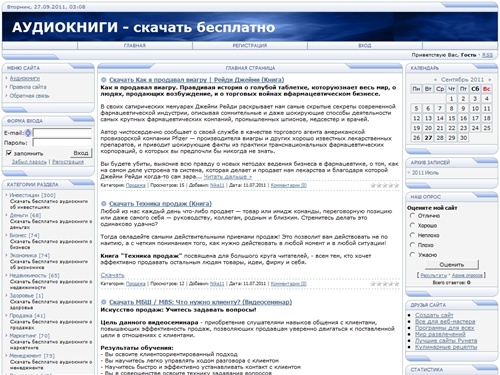
Task: Click icon before 'Как я продавал виагру' title
Action: tap(104, 80)
